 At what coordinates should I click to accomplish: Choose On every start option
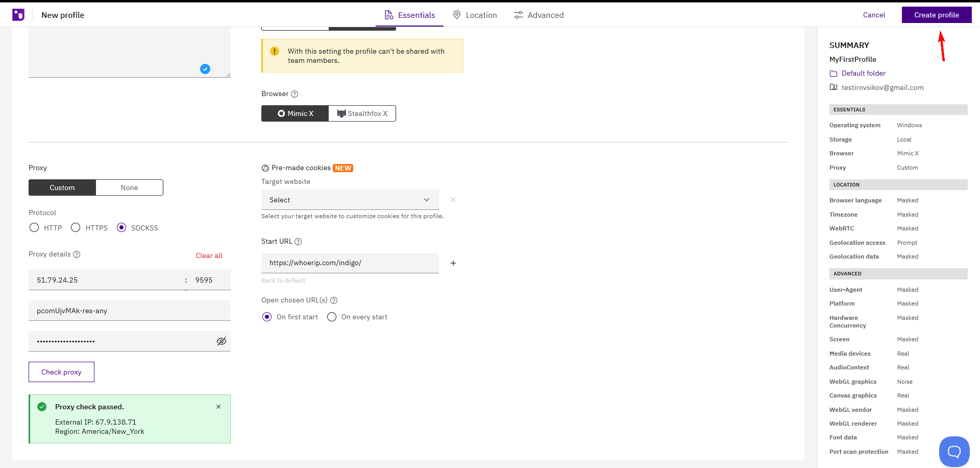click(332, 317)
